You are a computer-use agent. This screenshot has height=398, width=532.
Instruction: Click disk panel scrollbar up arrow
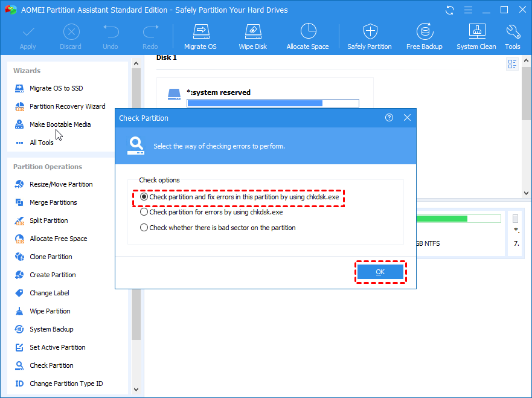point(526,61)
